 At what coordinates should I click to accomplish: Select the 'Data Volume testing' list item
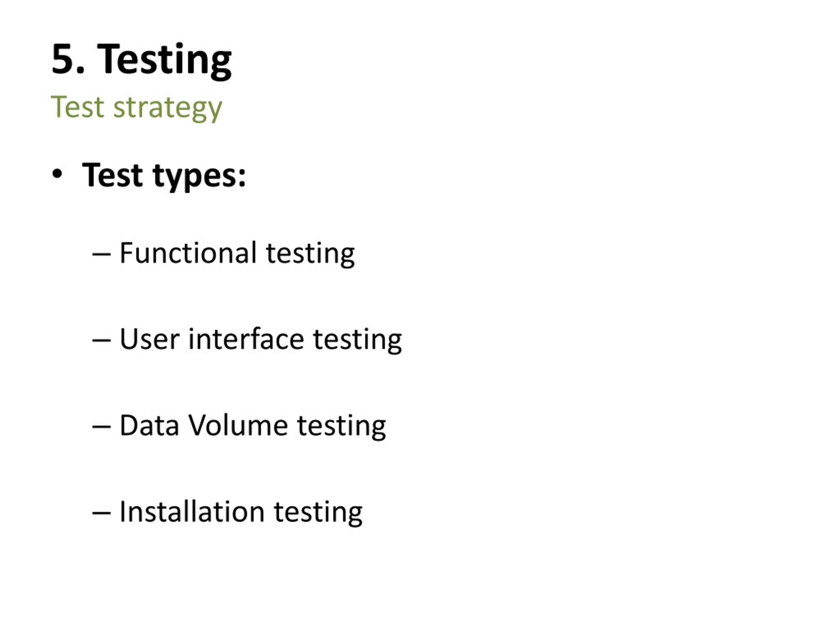tap(253, 426)
